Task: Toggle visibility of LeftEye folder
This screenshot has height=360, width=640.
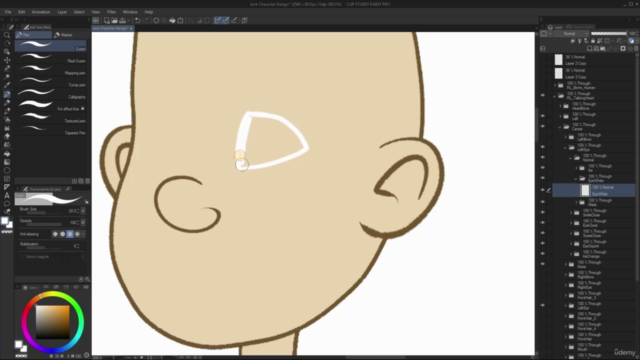Action: [542, 147]
